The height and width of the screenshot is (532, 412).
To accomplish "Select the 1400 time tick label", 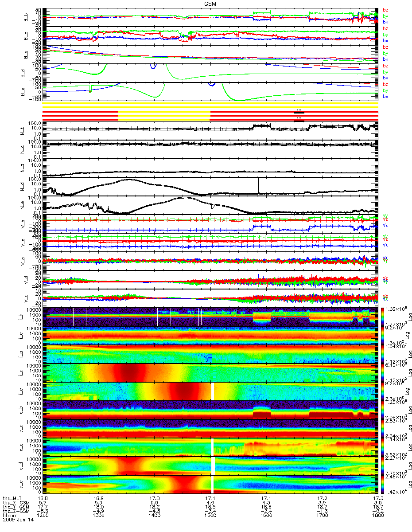I will (154, 516).
